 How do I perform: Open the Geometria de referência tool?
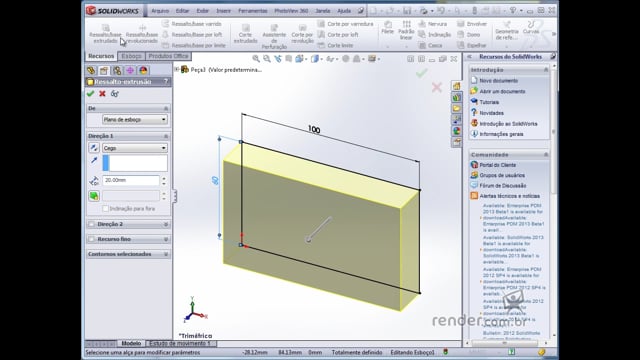click(x=507, y=31)
